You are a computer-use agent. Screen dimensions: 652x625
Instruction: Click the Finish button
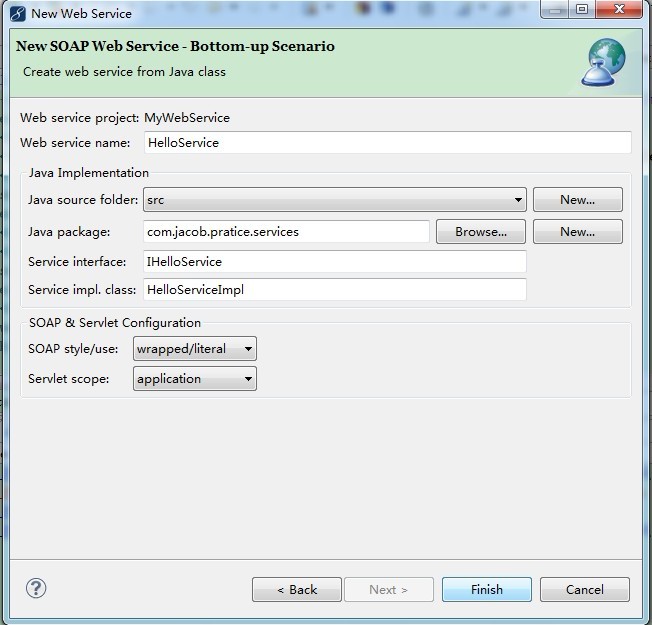[x=487, y=589]
